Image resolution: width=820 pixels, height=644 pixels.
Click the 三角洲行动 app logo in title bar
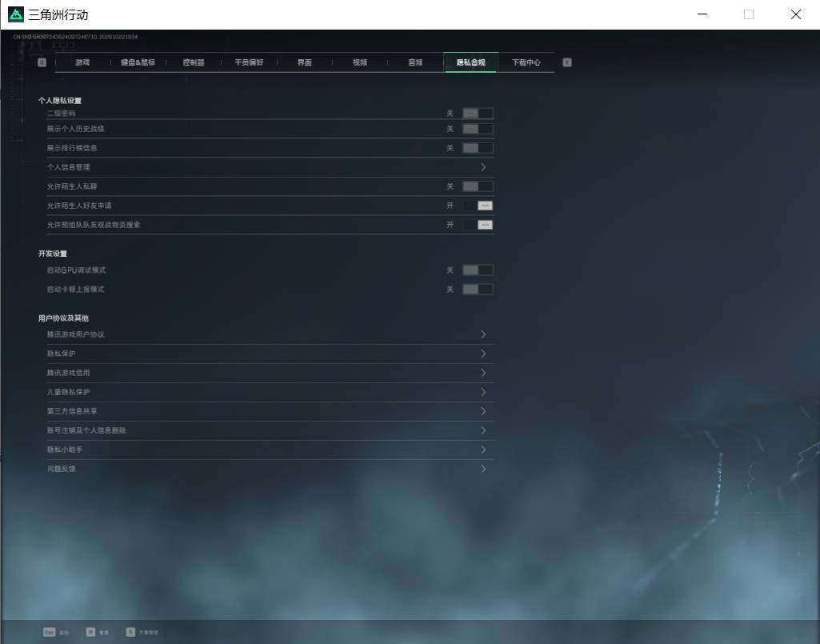[x=16, y=14]
